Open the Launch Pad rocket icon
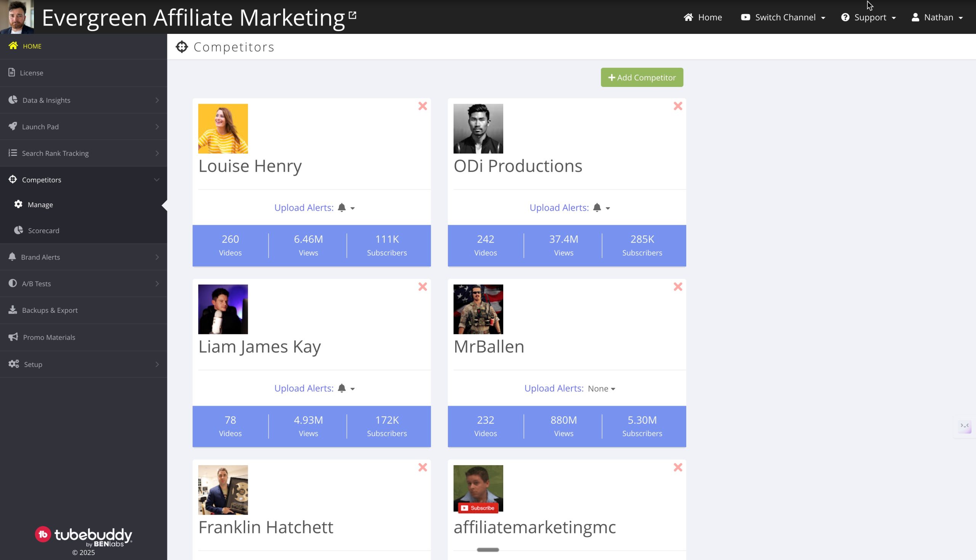This screenshot has height=560, width=976. [13, 126]
